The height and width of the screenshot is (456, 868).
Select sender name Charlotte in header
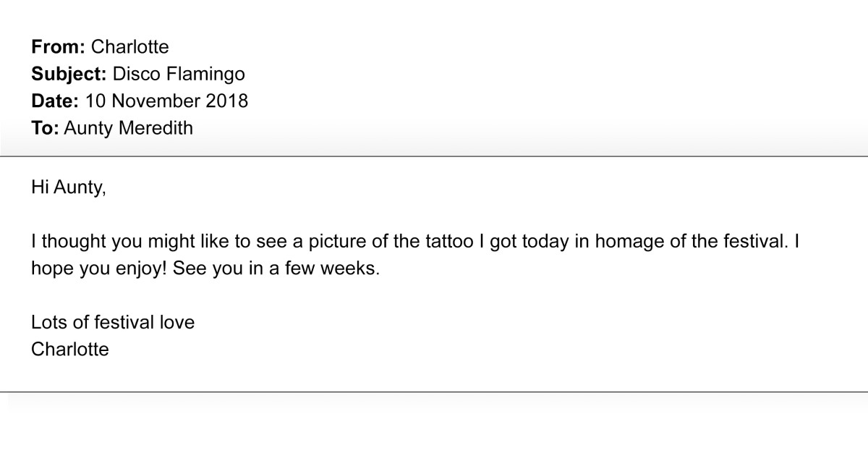coord(130,47)
